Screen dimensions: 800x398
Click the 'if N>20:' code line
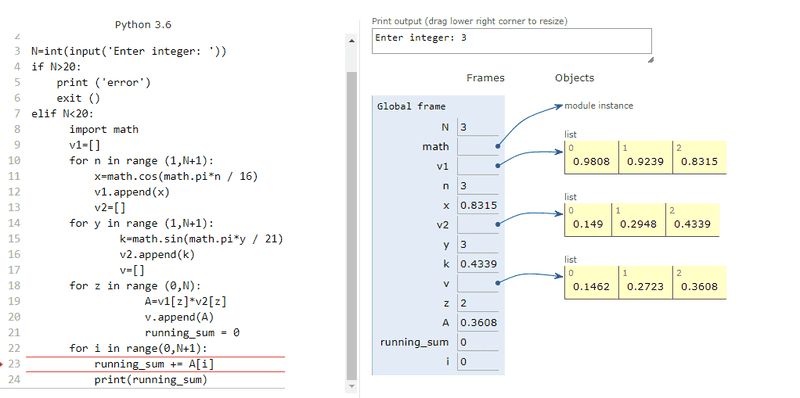tap(56, 67)
